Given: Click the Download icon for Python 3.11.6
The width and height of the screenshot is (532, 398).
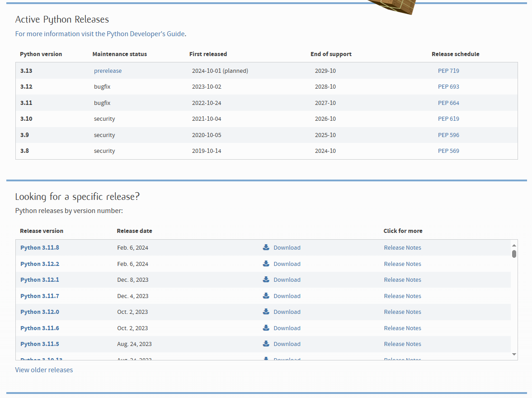Looking at the screenshot, I should (266, 328).
